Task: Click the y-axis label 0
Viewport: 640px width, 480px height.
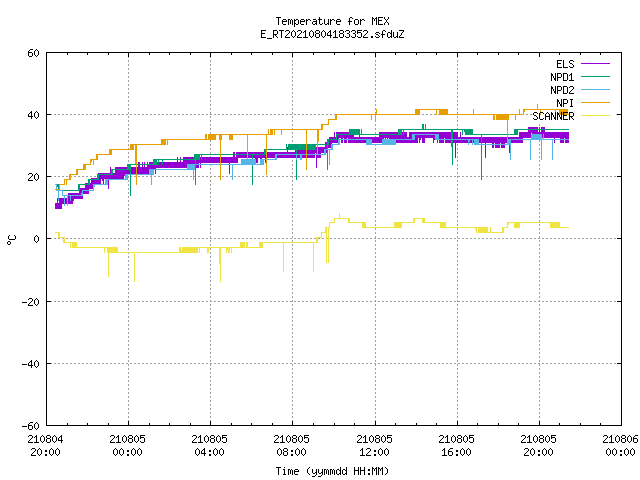Action: click(37, 239)
